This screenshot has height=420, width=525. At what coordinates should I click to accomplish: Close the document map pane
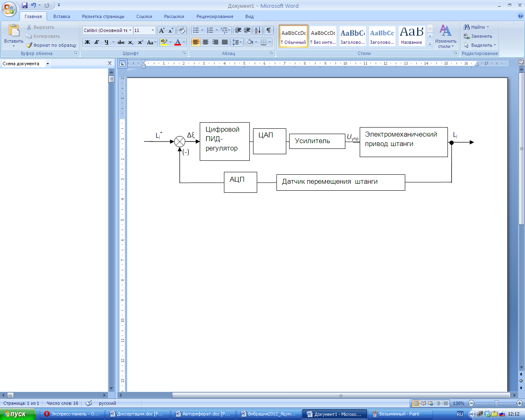110,63
